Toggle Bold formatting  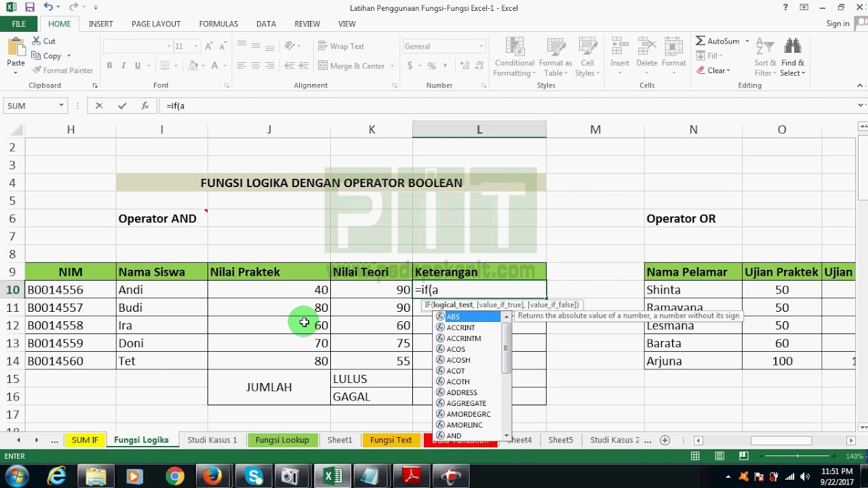pyautogui.click(x=109, y=66)
